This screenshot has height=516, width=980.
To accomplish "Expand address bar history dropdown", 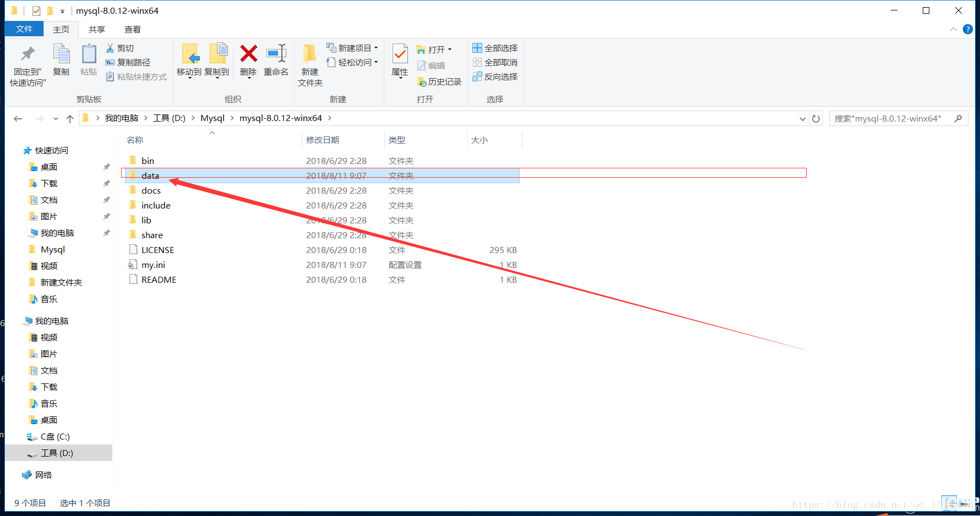I will click(x=802, y=118).
